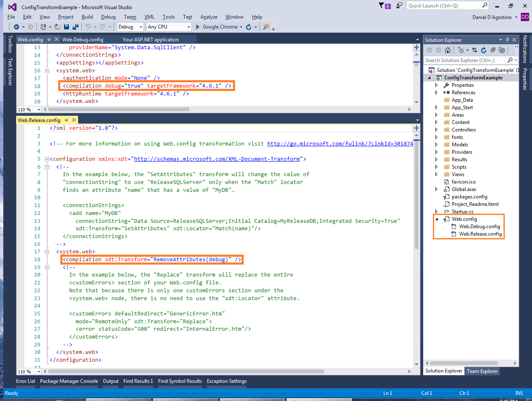Click the Home icon in Solution Explorer

tap(448, 50)
